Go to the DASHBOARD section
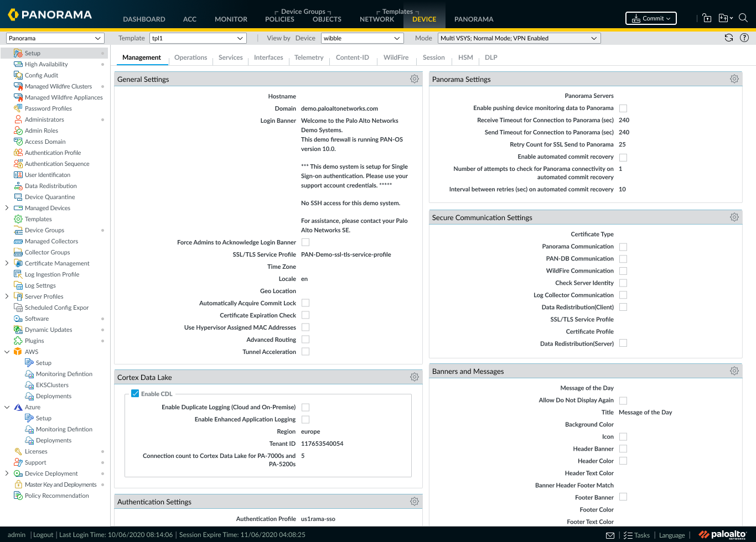 (x=144, y=19)
